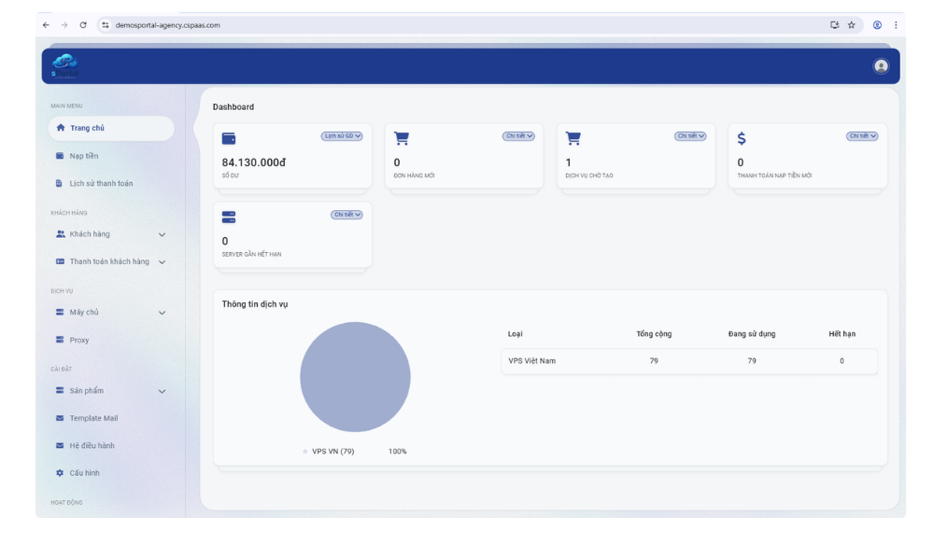Select the VPS Việt Nam table row
Image resolution: width=934 pixels, height=560 pixels.
(689, 360)
